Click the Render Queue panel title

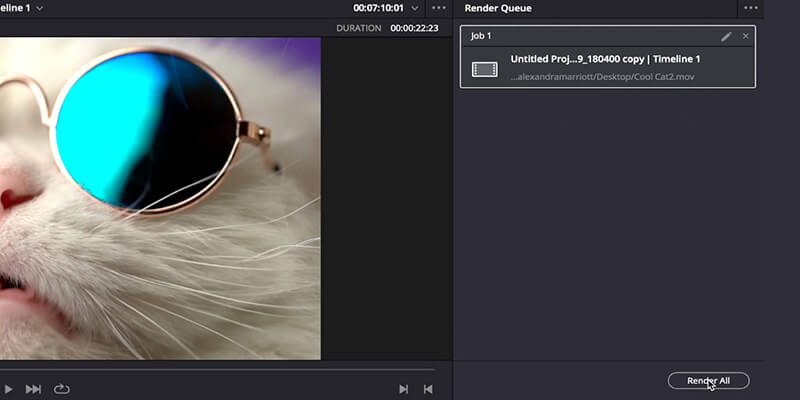click(498, 8)
